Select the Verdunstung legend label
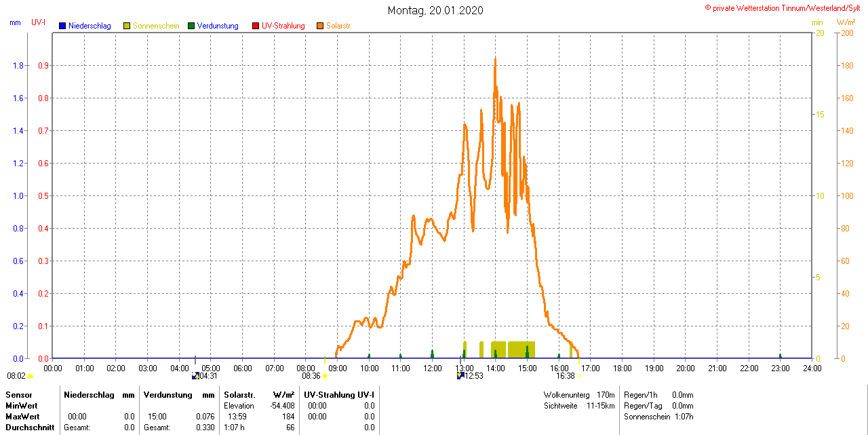 (218, 26)
